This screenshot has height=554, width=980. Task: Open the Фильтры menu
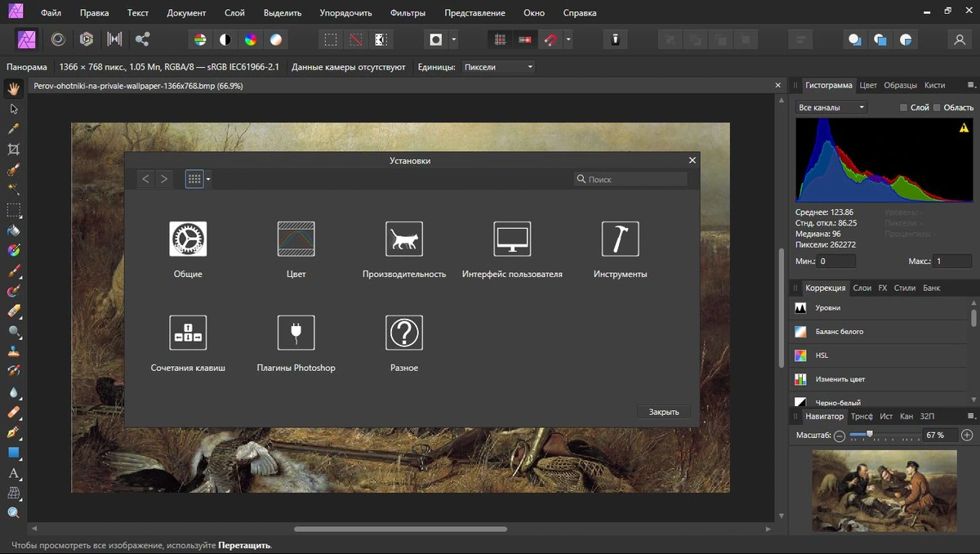[x=408, y=13]
